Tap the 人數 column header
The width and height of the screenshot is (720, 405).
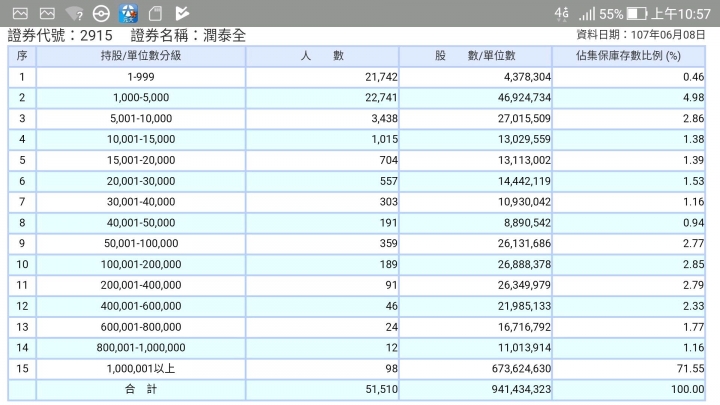322,56
